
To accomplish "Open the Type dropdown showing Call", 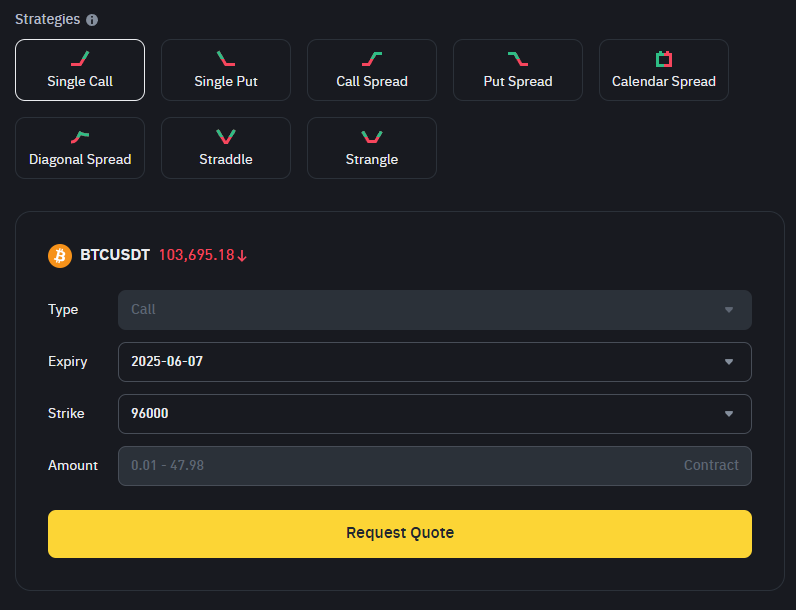I will [435, 310].
